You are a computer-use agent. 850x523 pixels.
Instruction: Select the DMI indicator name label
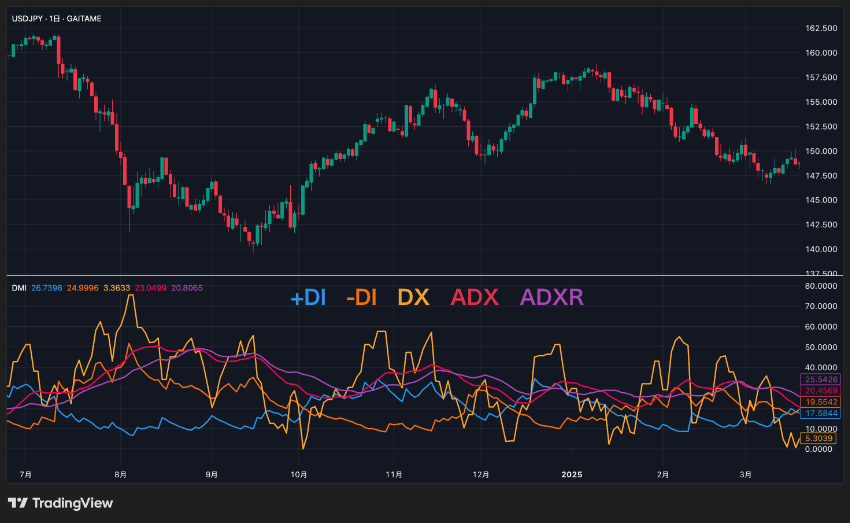click(x=19, y=288)
